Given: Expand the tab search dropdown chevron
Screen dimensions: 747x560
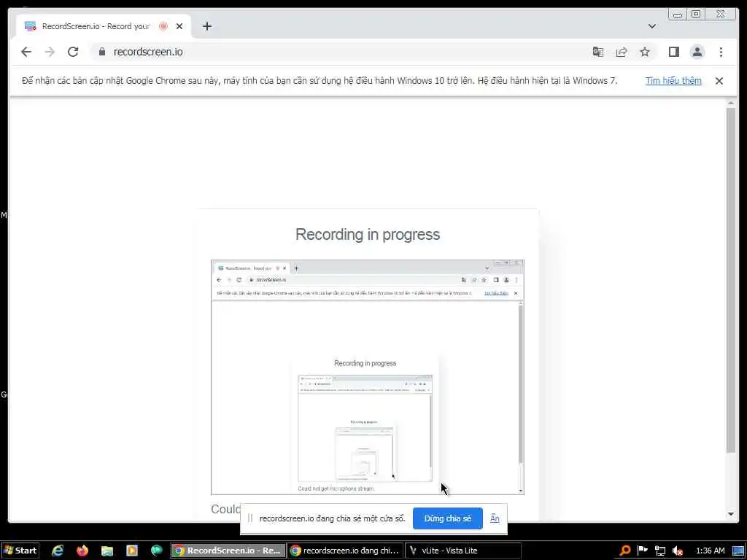Looking at the screenshot, I should [x=652, y=26].
